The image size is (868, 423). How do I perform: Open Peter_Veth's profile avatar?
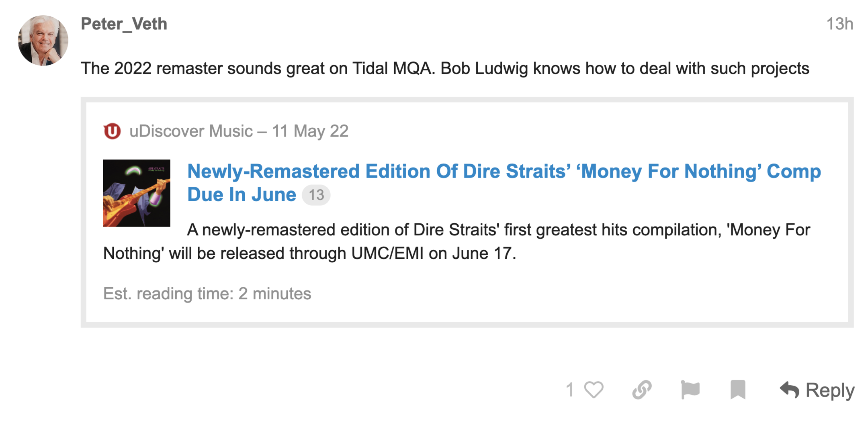coord(43,40)
